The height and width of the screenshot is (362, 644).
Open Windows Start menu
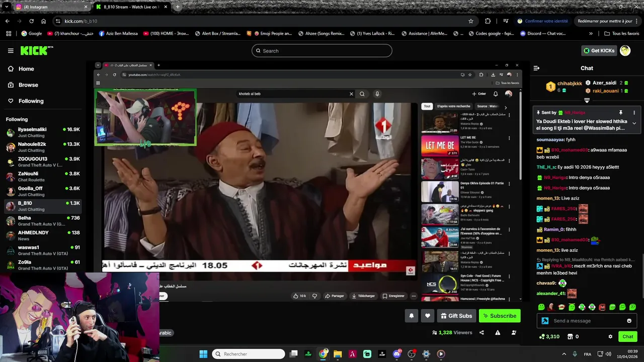tap(203, 354)
